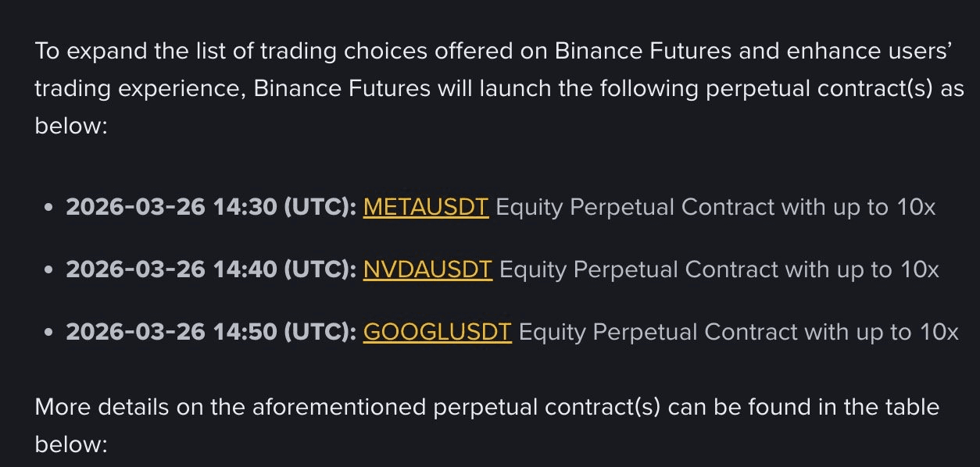Open the GOOGLUSDT contract link
The width and height of the screenshot is (980, 467).
tap(437, 332)
